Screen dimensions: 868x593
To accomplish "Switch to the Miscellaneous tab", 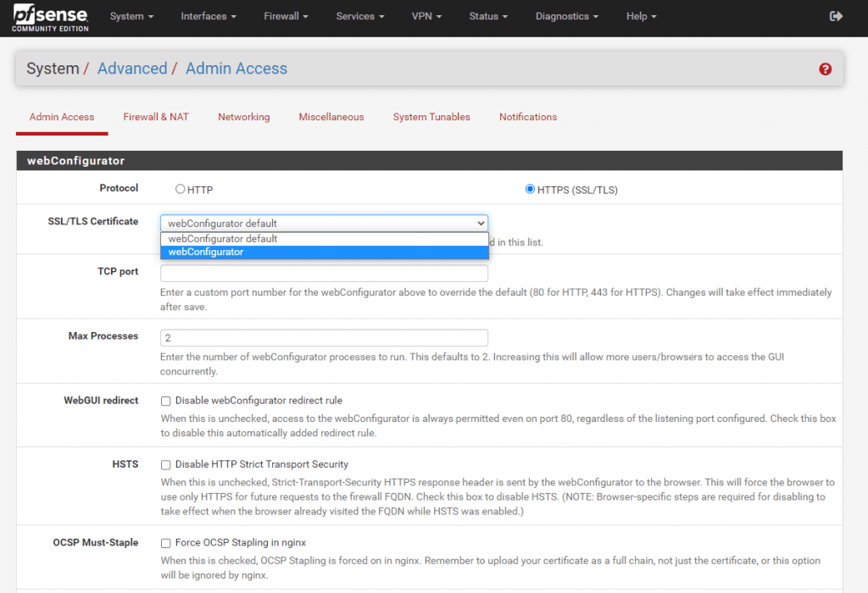I will pos(331,117).
